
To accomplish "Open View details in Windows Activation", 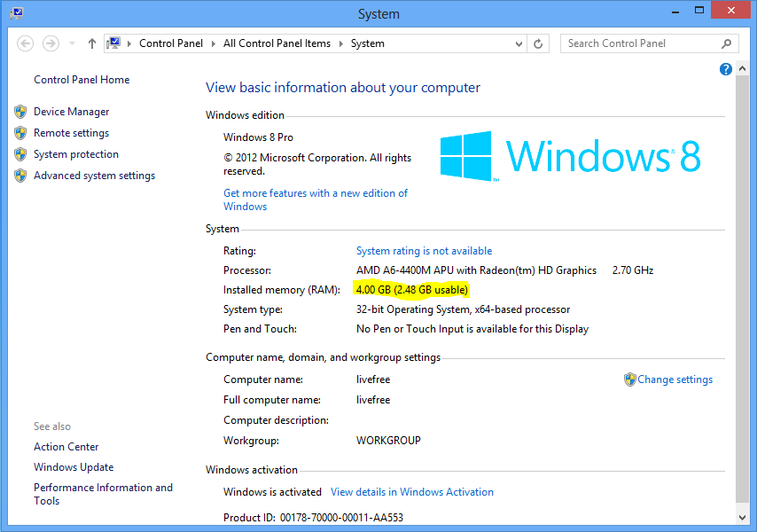I will click(412, 492).
